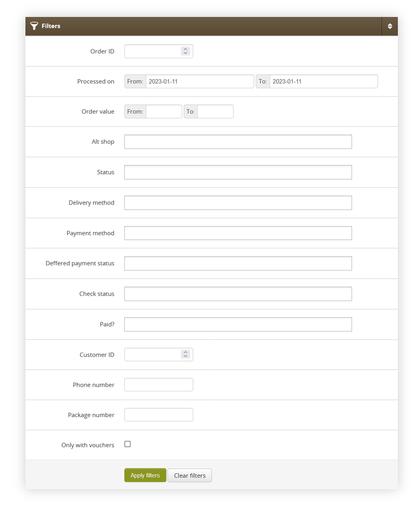Open the Check status selection field

238,294
